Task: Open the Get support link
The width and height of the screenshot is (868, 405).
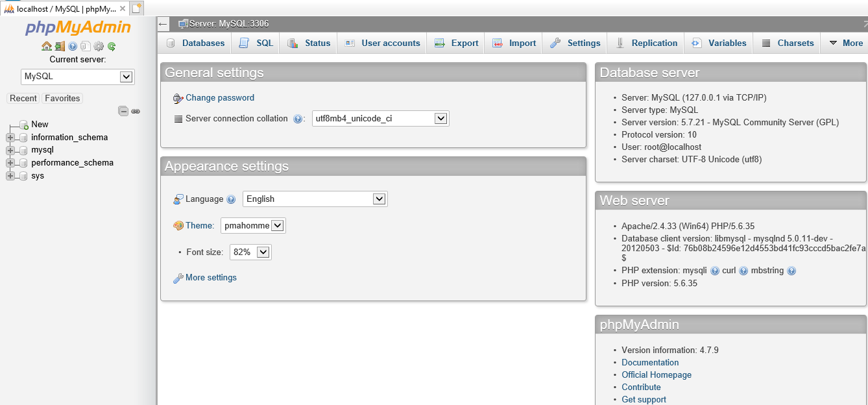Action: coord(644,400)
